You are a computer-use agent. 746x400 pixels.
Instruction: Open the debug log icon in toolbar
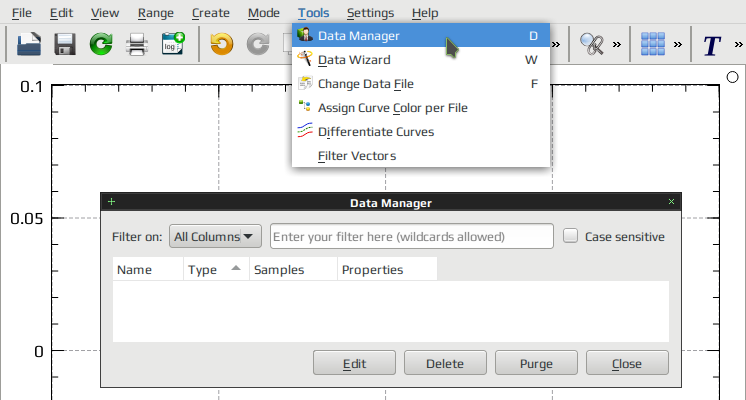173,44
